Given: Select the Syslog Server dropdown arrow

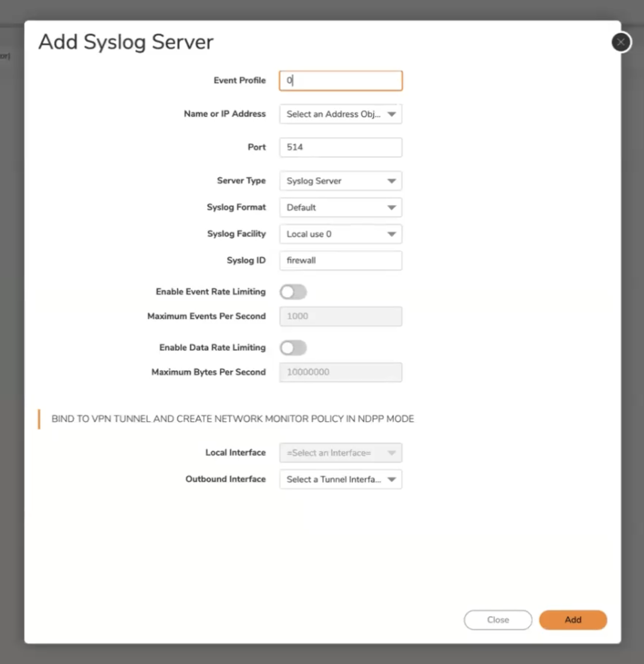Looking at the screenshot, I should click(392, 181).
